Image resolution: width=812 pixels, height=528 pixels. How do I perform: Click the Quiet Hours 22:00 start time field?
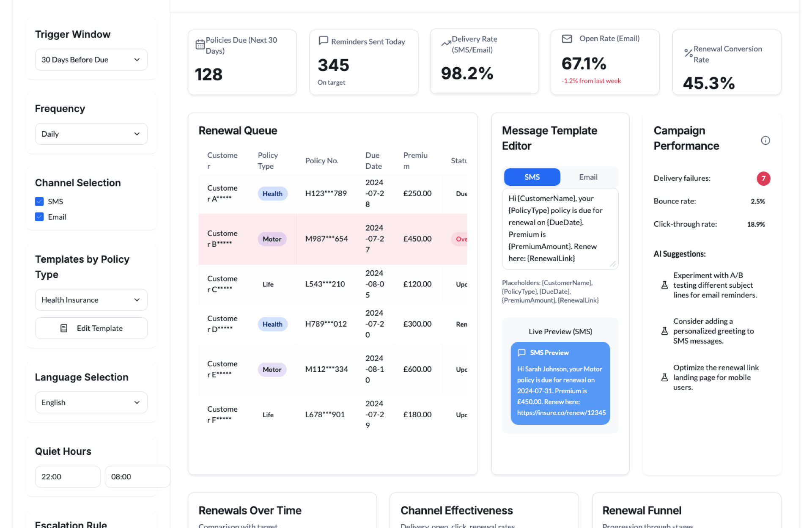click(x=67, y=476)
